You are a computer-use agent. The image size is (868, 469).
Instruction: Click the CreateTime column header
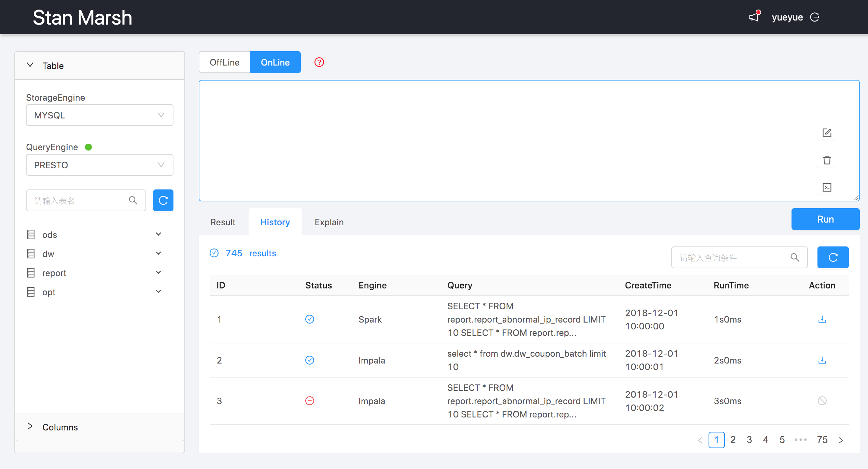coord(648,285)
